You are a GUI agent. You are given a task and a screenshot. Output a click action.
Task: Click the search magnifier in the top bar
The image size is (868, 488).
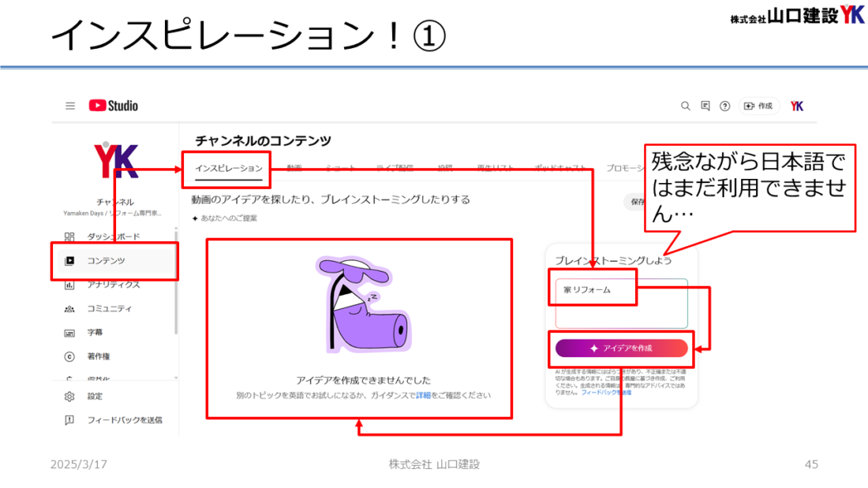pyautogui.click(x=686, y=106)
